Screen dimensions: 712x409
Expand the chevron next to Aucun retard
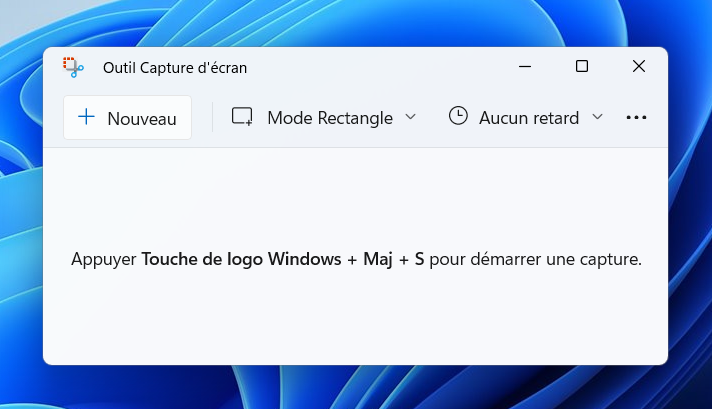[x=598, y=117]
